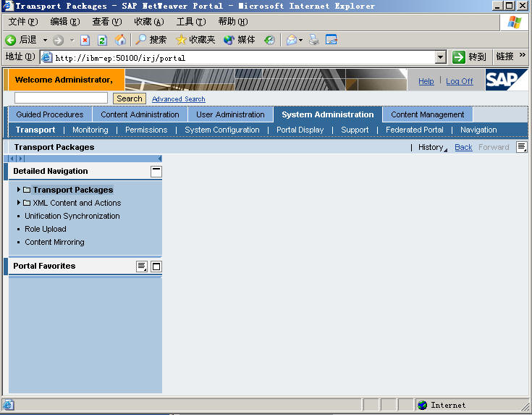Click the portal Back link
Screen dimensions: 532x415
(463, 148)
